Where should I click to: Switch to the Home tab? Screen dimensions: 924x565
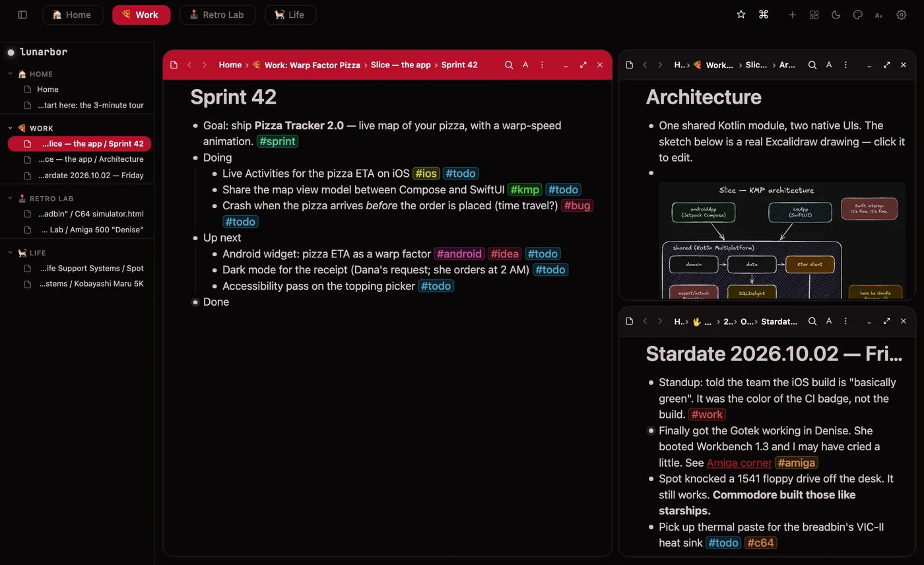click(x=73, y=15)
